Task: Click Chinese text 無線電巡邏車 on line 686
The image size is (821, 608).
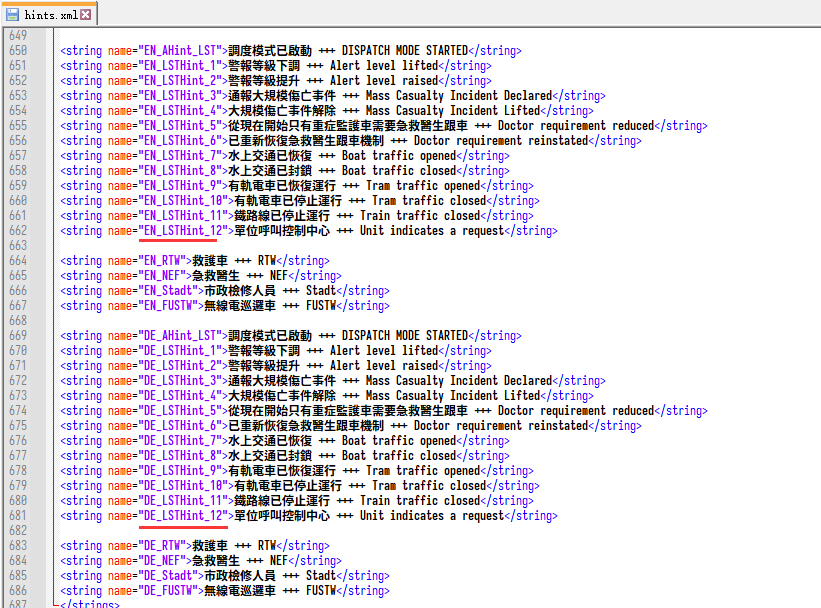Action: point(240,591)
